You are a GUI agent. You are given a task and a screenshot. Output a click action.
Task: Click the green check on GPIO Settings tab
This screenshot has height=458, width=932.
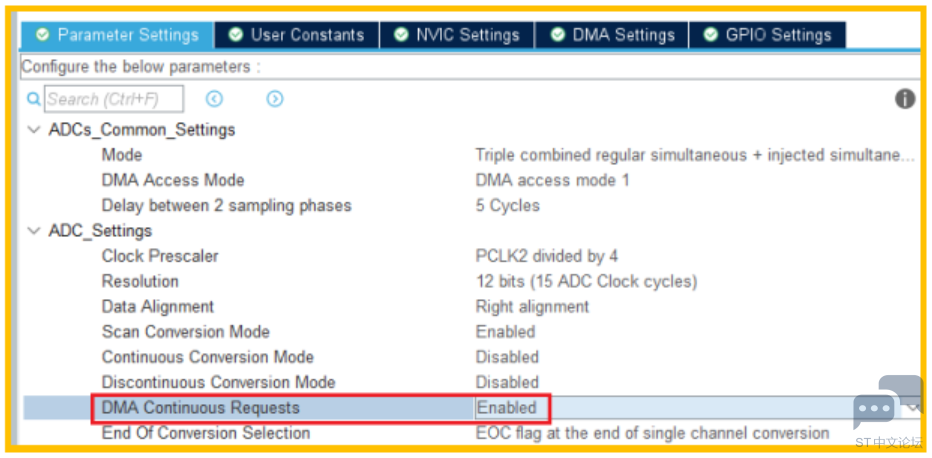click(x=710, y=34)
